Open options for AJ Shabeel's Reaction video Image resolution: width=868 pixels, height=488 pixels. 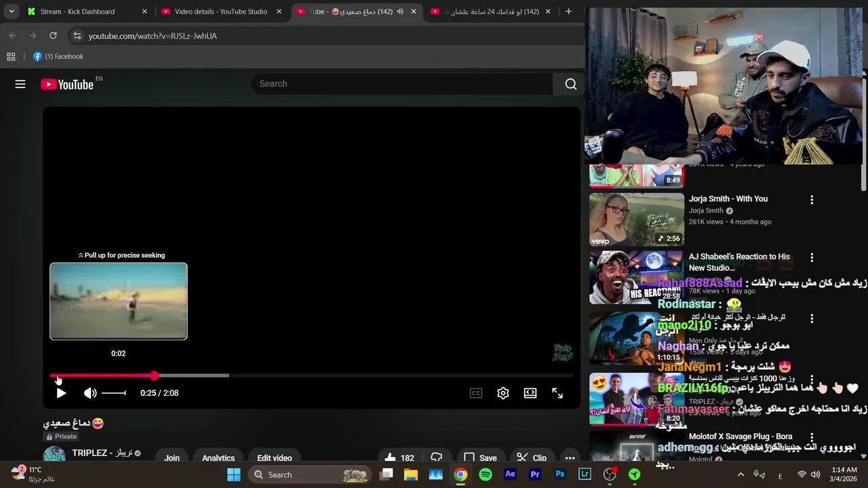[812, 258]
